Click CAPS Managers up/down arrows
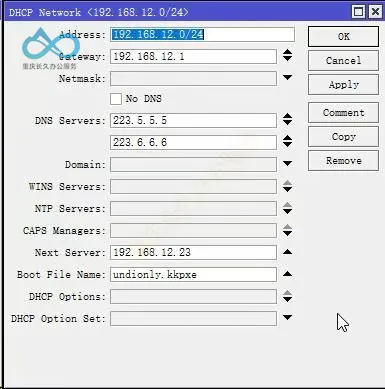 click(287, 230)
